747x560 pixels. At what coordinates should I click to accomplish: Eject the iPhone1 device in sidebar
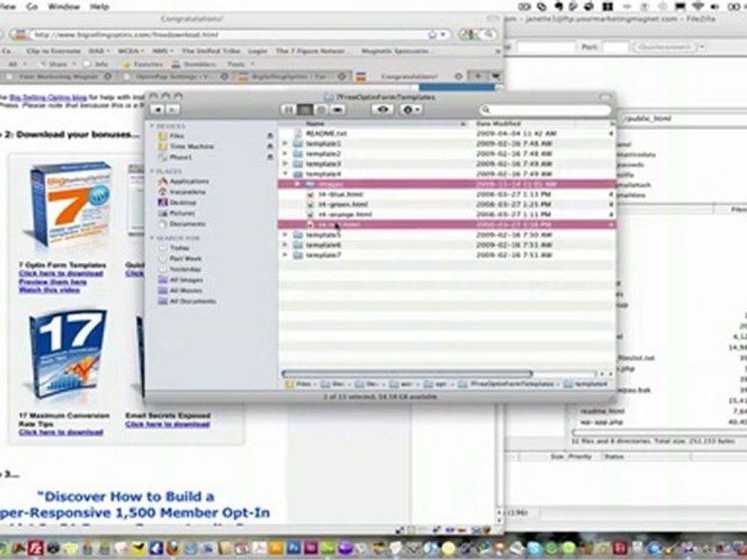click(x=270, y=156)
